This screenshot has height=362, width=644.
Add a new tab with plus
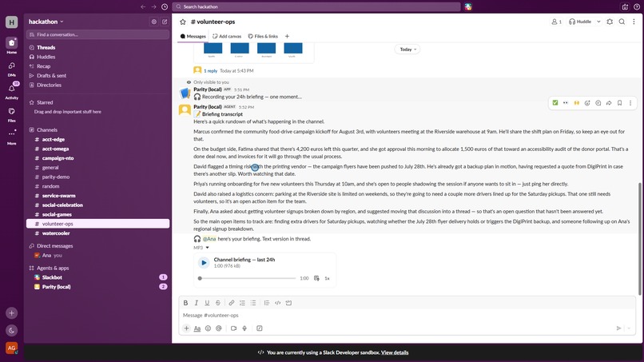click(x=287, y=36)
